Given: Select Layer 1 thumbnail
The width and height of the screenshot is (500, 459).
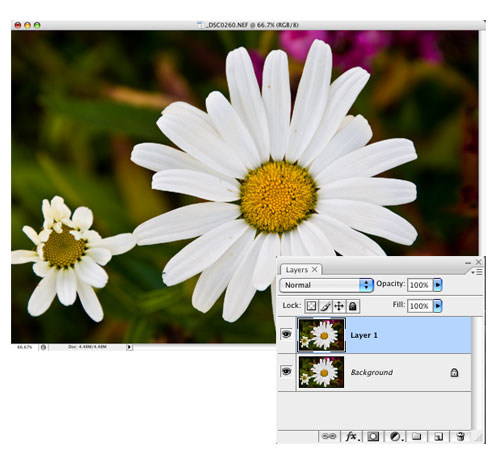Looking at the screenshot, I should click(x=321, y=335).
